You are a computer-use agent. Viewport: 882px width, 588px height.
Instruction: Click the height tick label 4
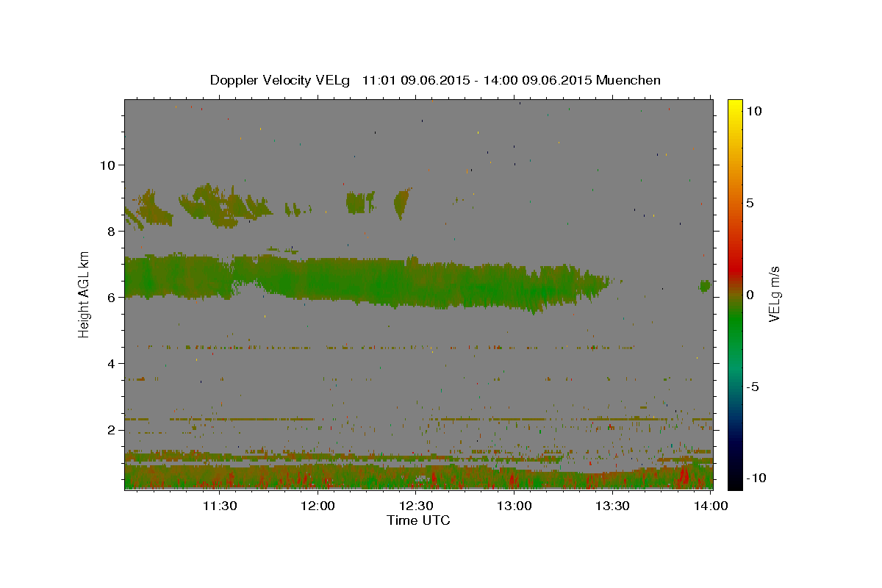pos(111,363)
